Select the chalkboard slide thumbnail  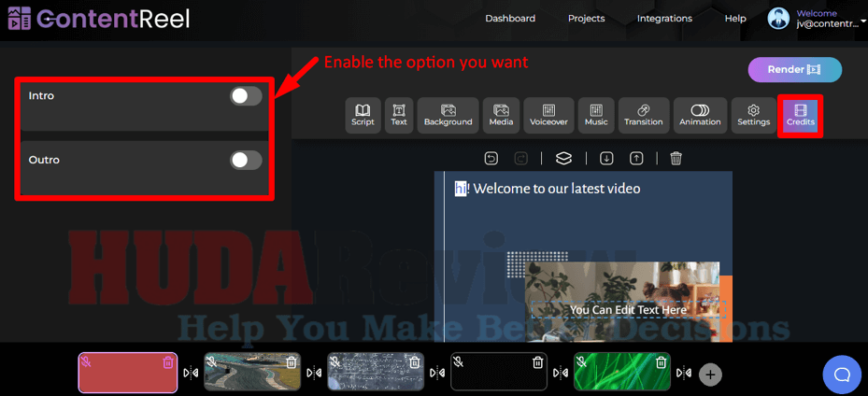point(376,372)
